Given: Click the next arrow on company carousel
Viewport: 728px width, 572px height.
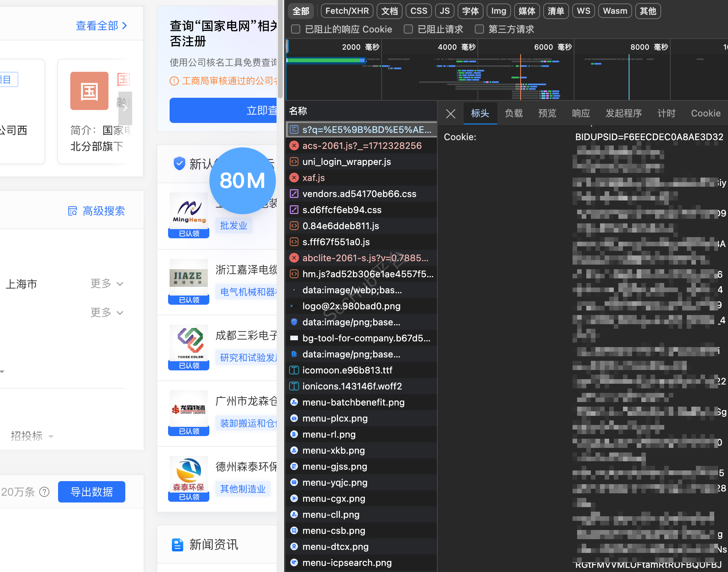Looking at the screenshot, I should 125,107.
